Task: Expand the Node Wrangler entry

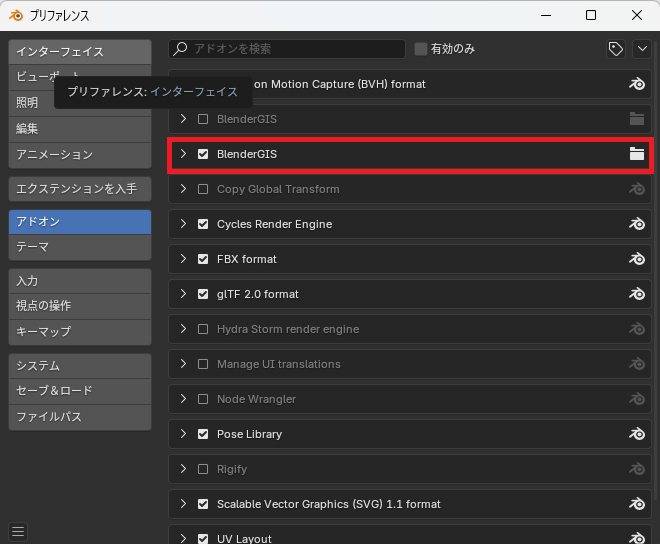Action: coord(183,398)
